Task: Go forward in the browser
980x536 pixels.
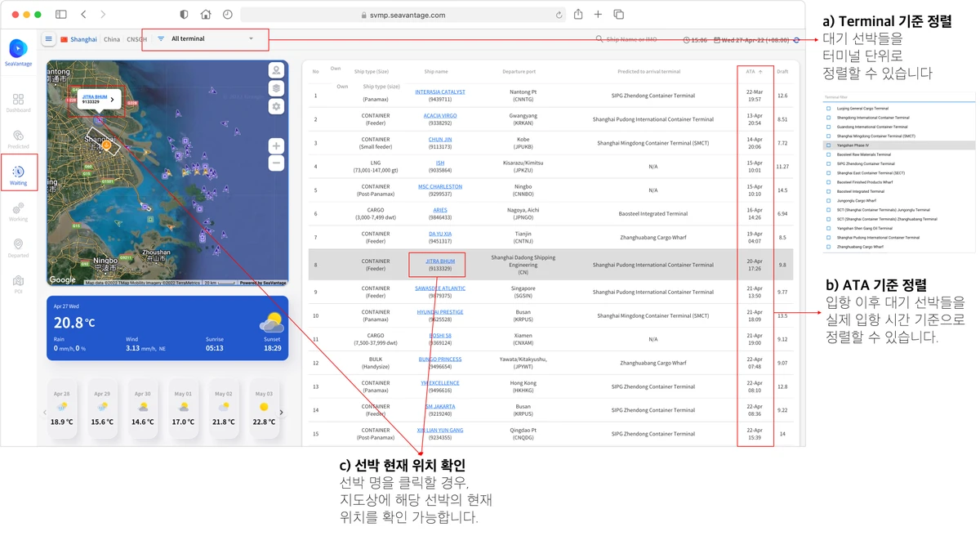Action: pyautogui.click(x=103, y=15)
